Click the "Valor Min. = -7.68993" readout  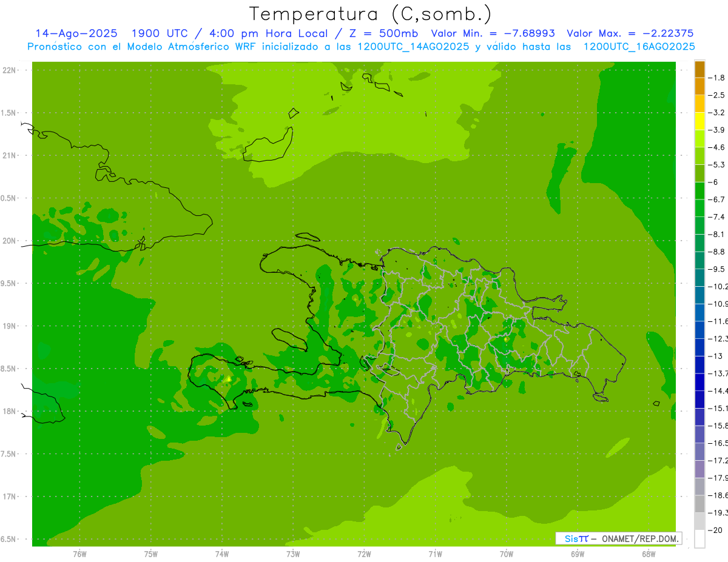(493, 33)
